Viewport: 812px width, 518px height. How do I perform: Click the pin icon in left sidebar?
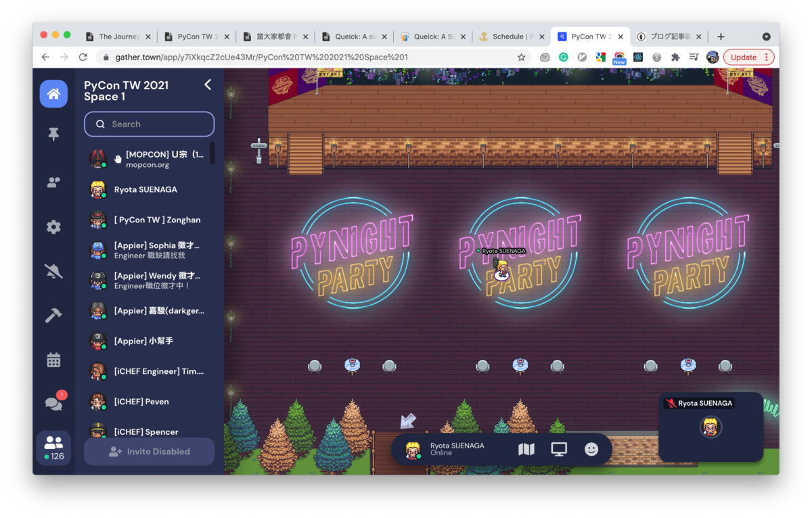click(x=53, y=135)
